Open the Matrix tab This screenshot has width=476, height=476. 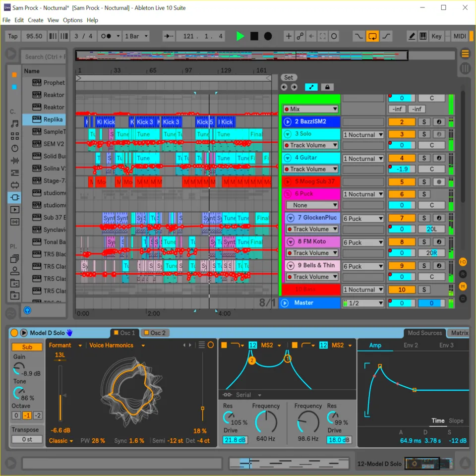point(459,333)
